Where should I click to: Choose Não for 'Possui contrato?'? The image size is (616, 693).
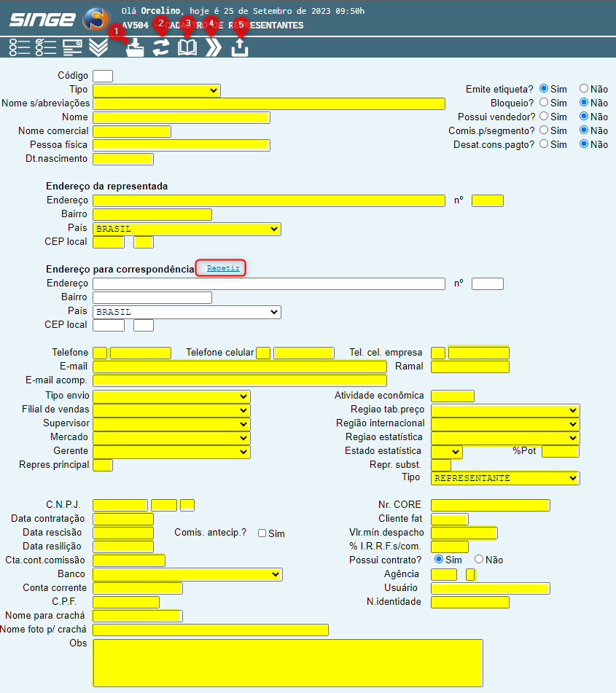pyautogui.click(x=479, y=560)
